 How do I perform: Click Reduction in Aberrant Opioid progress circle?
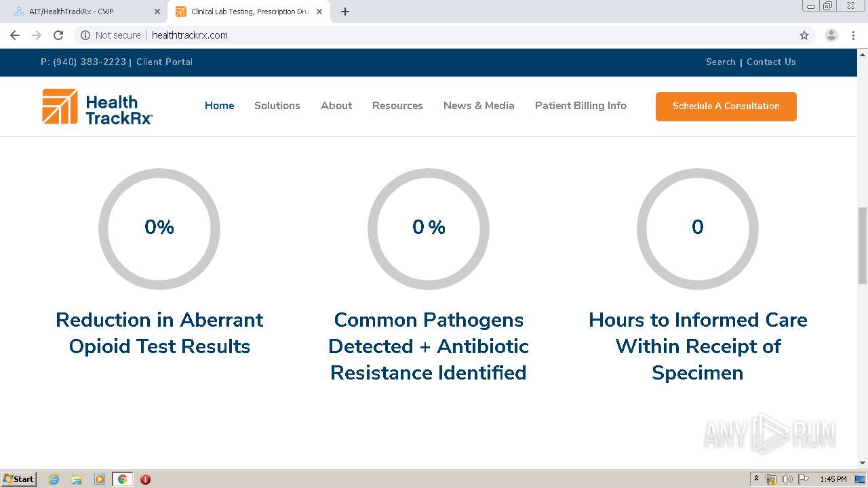159,229
